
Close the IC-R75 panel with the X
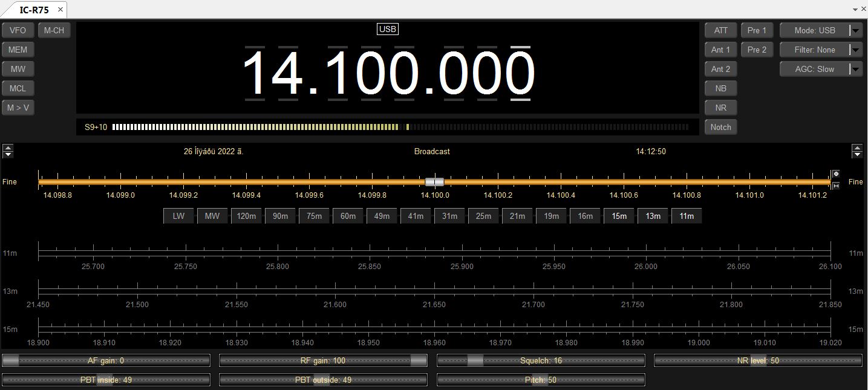point(60,10)
